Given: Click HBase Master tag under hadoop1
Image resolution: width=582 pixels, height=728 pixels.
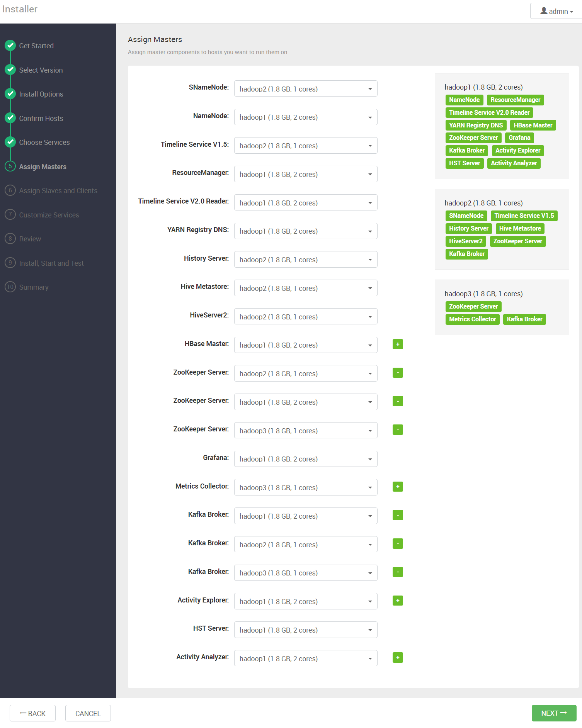Looking at the screenshot, I should click(x=533, y=125).
